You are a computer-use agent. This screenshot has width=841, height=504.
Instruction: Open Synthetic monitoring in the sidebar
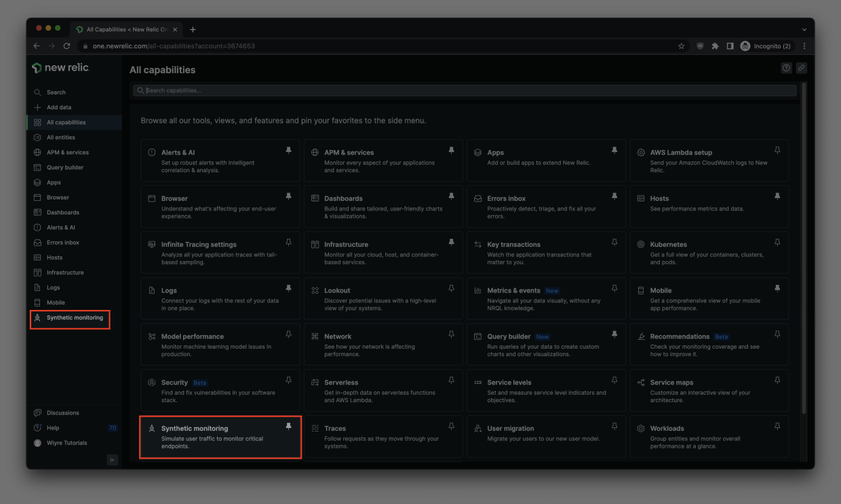click(x=75, y=317)
